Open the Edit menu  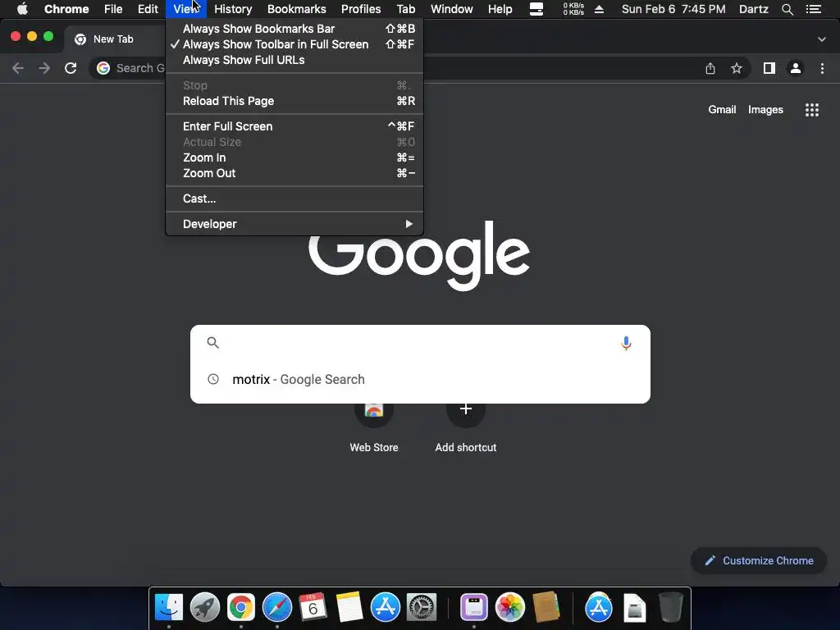pyautogui.click(x=148, y=9)
